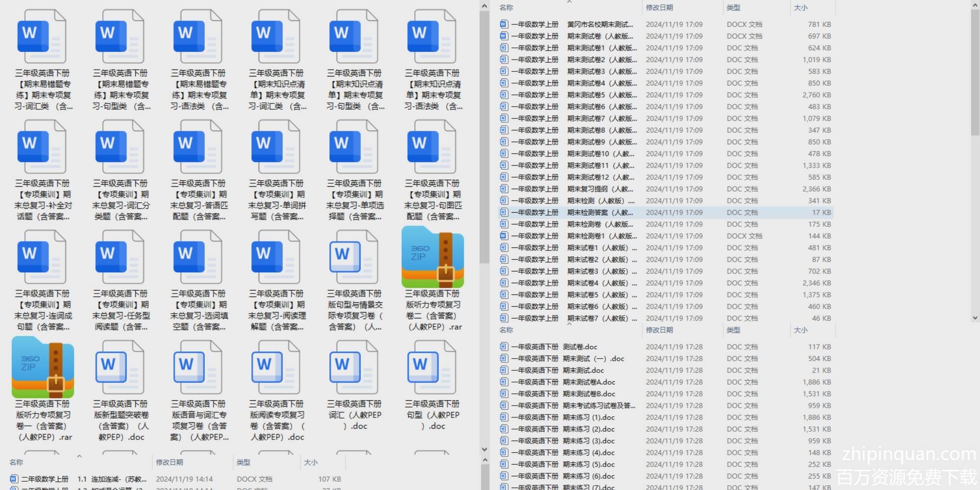Click Word file icon for 期末总复习-补全对话题
Screen dimensions: 980x490
42,147
